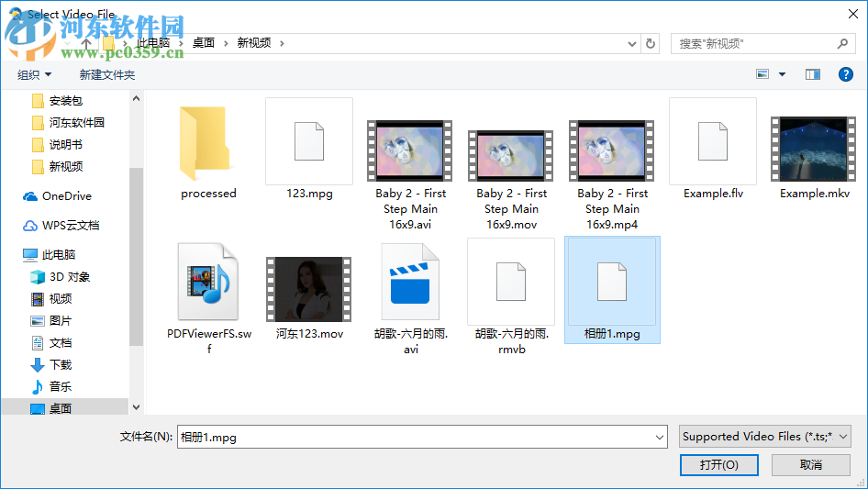The width and height of the screenshot is (868, 489).
Task: Open the 河东软件园 folder in sidebar
Action: (68, 122)
